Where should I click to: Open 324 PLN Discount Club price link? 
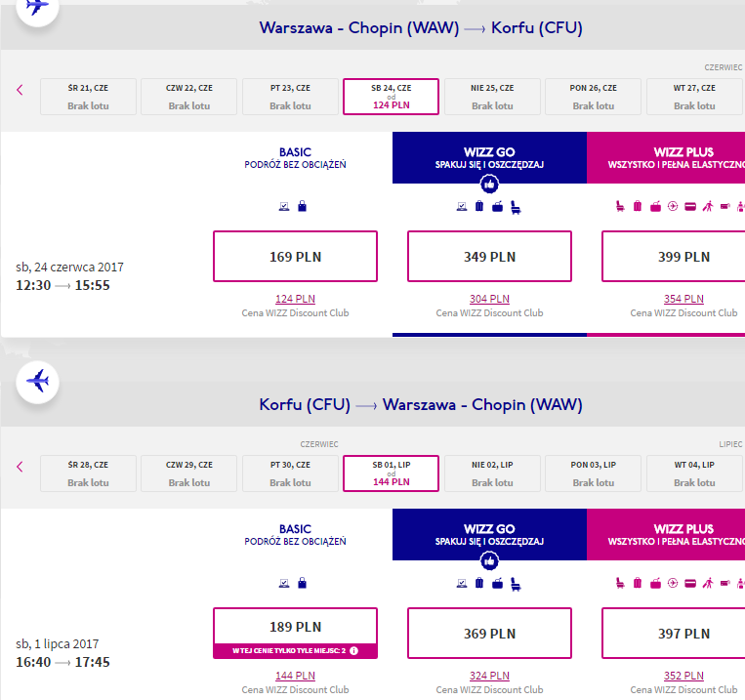pos(489,676)
